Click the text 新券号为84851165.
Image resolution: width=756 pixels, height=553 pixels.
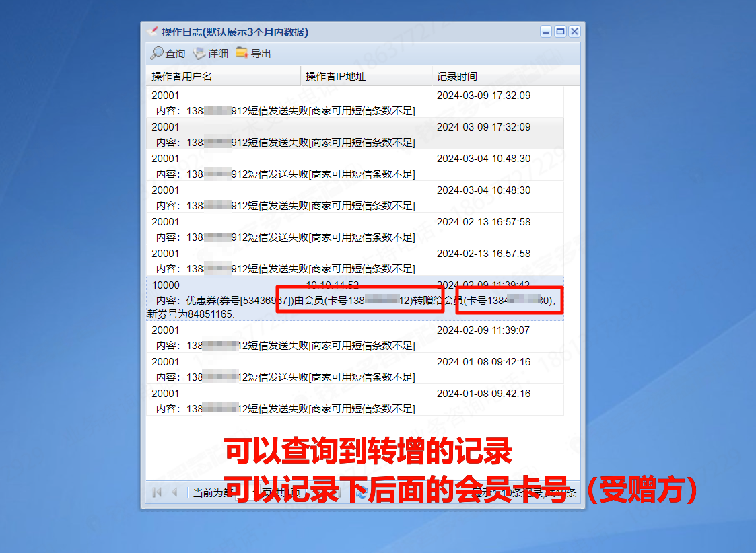[x=191, y=314]
